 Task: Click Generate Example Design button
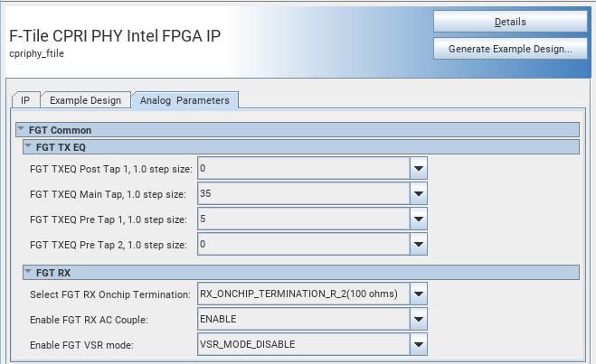point(510,49)
